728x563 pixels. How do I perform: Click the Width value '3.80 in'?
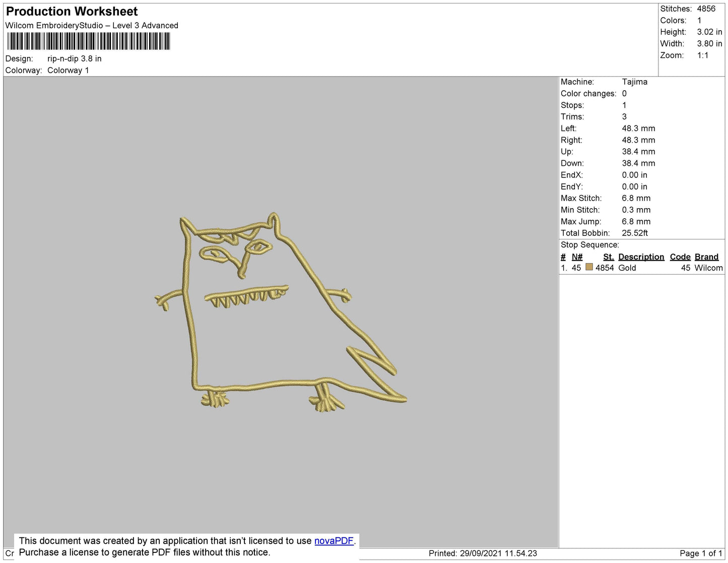[x=709, y=43]
